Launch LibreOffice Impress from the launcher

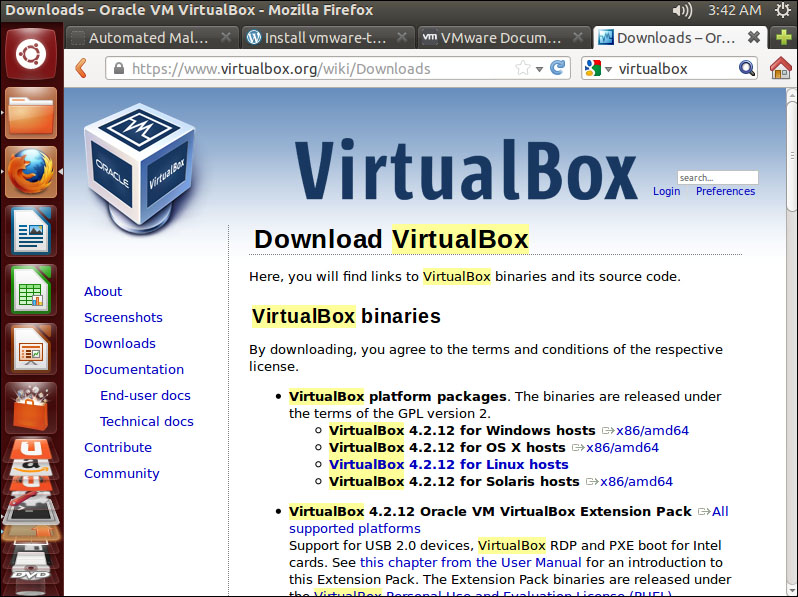[31, 349]
